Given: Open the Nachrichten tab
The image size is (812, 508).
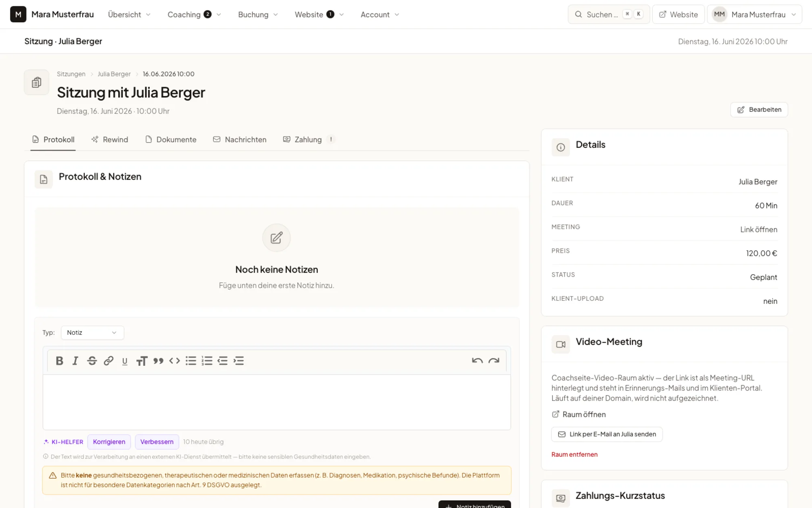Looking at the screenshot, I should coord(240,139).
